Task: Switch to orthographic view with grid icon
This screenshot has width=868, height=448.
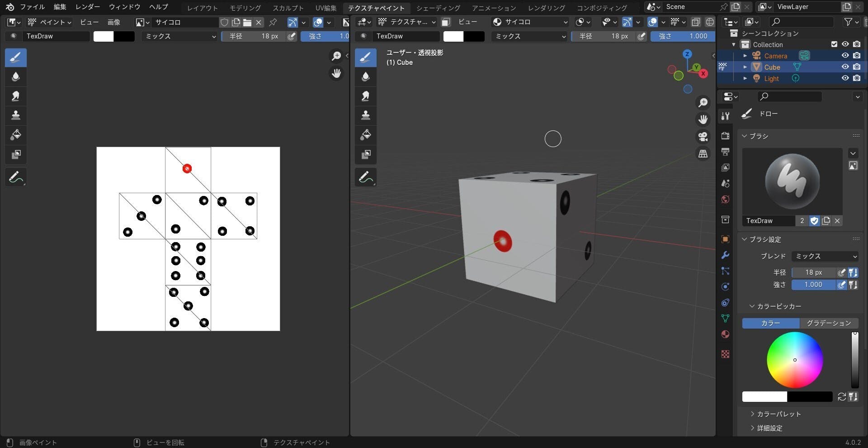Action: coord(703,154)
